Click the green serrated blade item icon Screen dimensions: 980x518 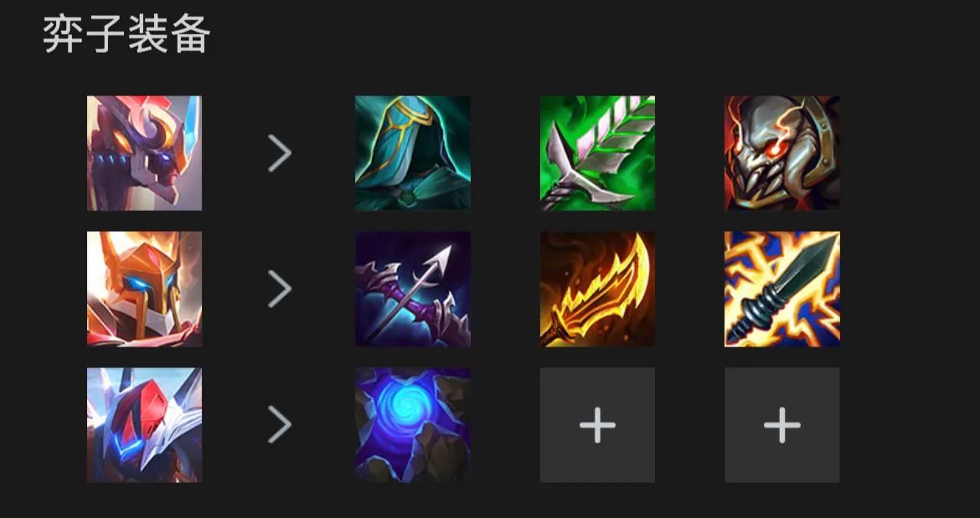(597, 153)
